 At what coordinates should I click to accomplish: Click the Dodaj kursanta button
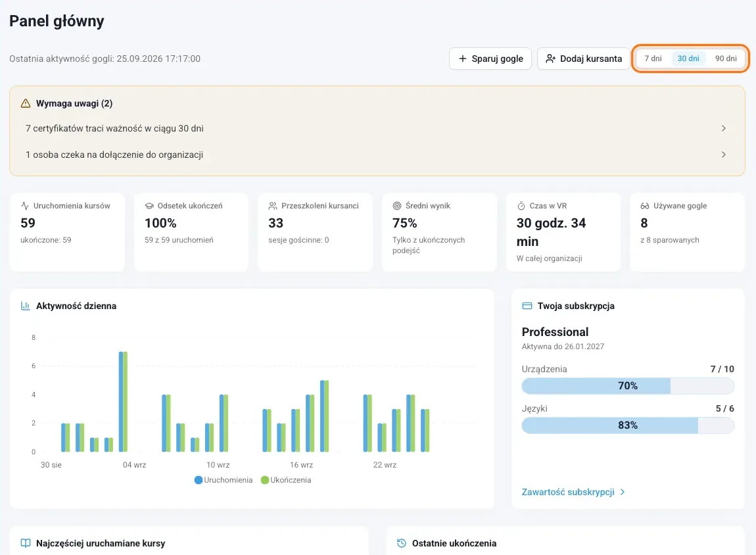pyautogui.click(x=583, y=59)
